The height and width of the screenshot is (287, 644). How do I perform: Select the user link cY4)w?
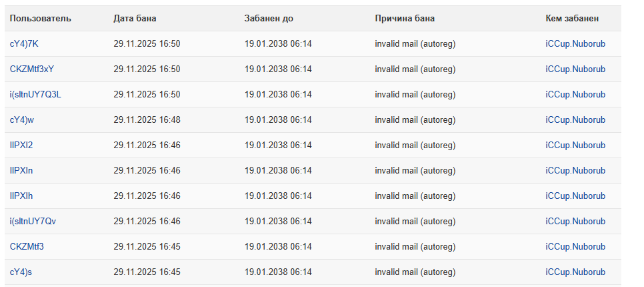click(22, 120)
